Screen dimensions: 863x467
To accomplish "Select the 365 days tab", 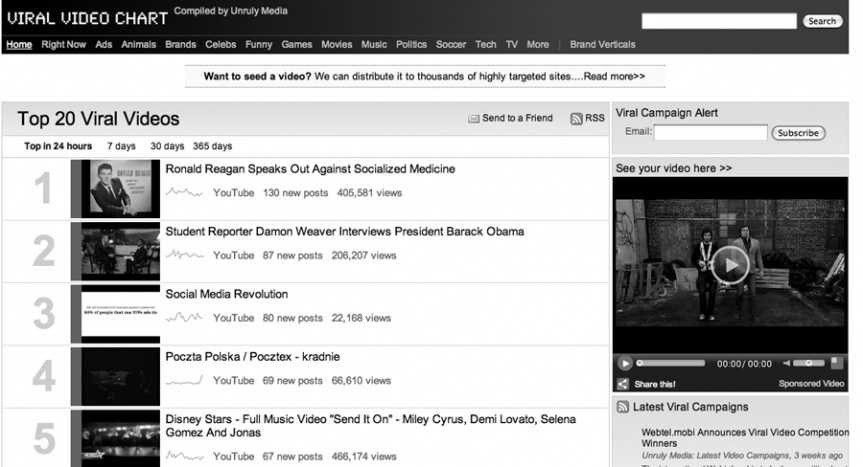I will 212,146.
